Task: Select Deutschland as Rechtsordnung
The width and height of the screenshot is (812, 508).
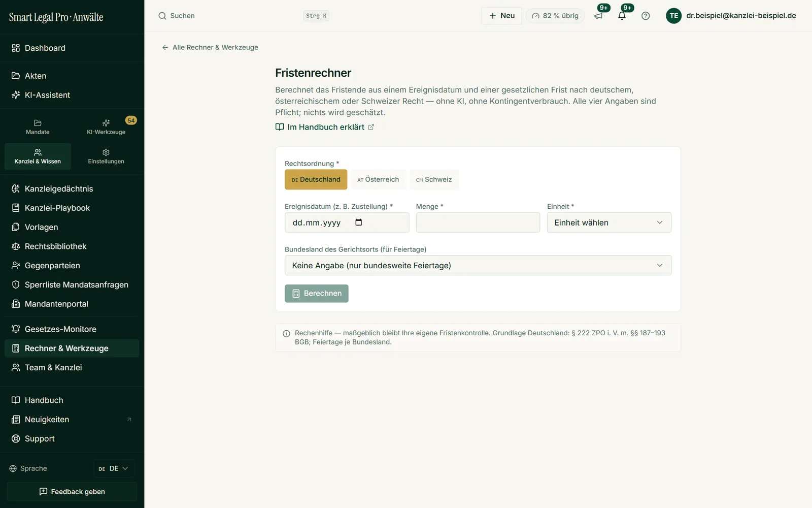Action: (x=316, y=180)
